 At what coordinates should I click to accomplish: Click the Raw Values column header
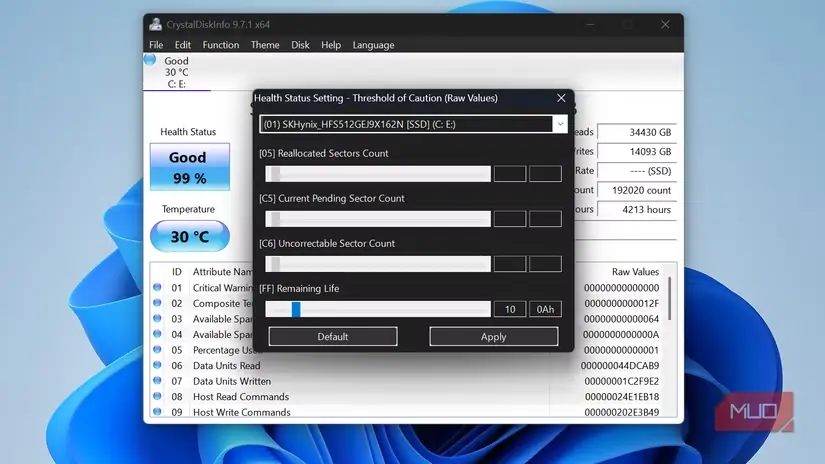coord(635,271)
